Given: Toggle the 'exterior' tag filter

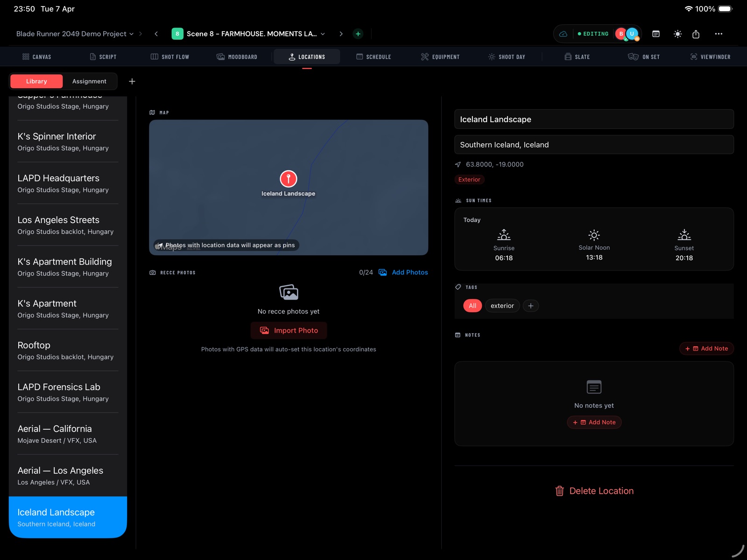Looking at the screenshot, I should coord(502,306).
